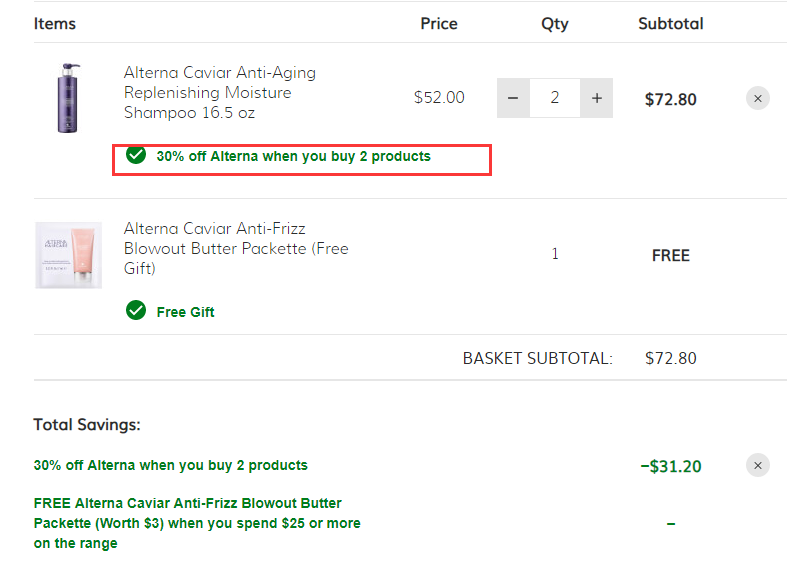Click the Subtotal column header
Screen dimensions: 792x574
[x=671, y=24]
